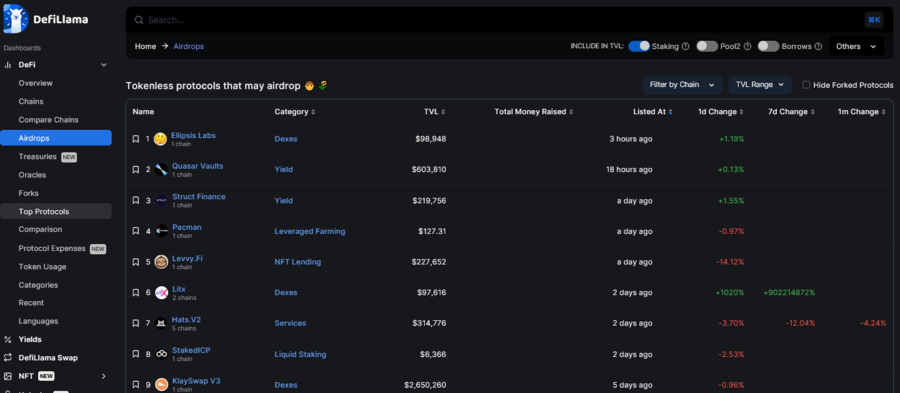
Task: Click the Hats.V2 protocol logo
Action: (x=161, y=323)
